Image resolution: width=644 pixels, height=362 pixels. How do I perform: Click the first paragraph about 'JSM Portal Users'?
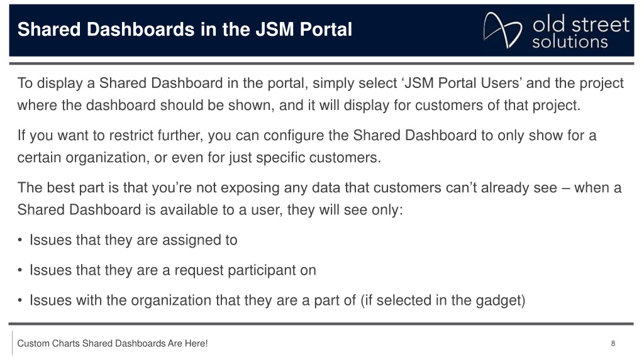pos(320,94)
